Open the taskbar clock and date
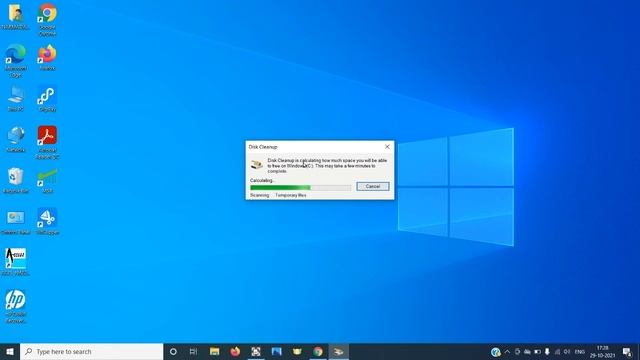 [602, 351]
